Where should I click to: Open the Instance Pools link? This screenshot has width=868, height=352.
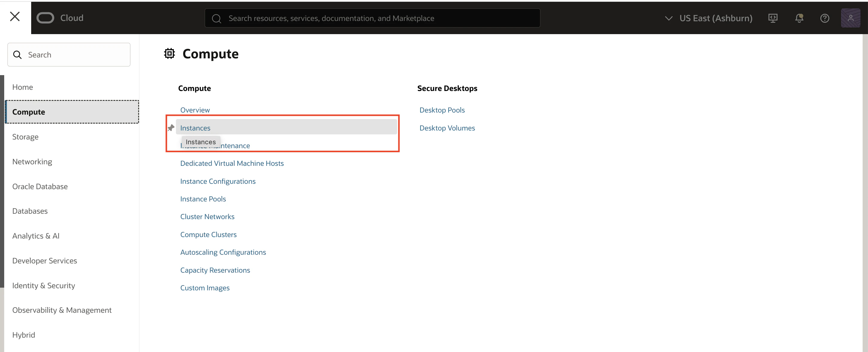tap(203, 199)
